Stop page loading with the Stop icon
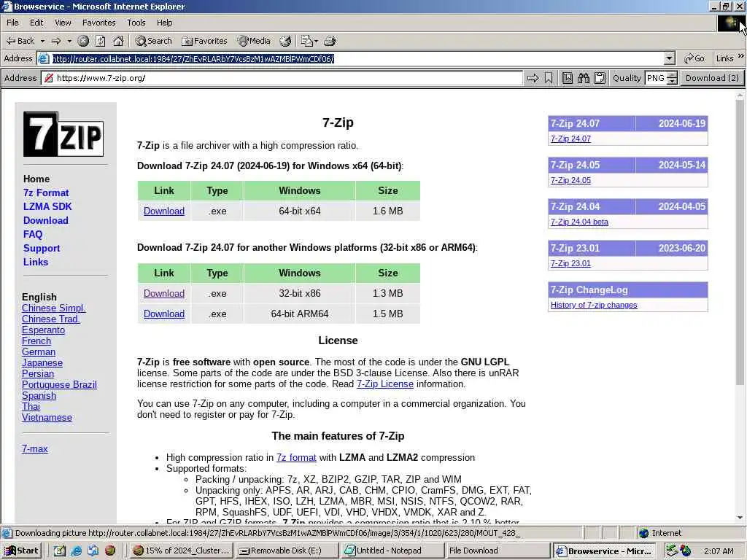Viewport: 747px width, 560px height. pos(83,41)
